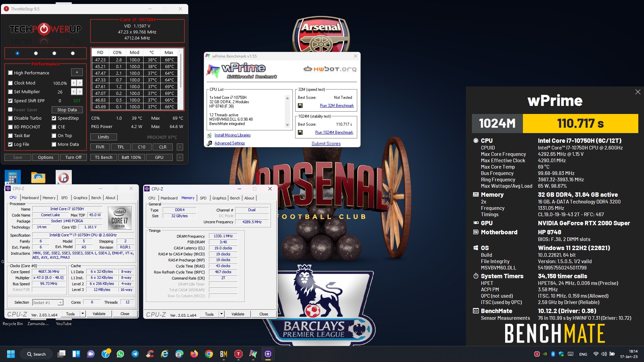This screenshot has height=362, width=644.
Task: Click the NVIDIA icon in the system tray
Action: pyautogui.click(x=545, y=354)
